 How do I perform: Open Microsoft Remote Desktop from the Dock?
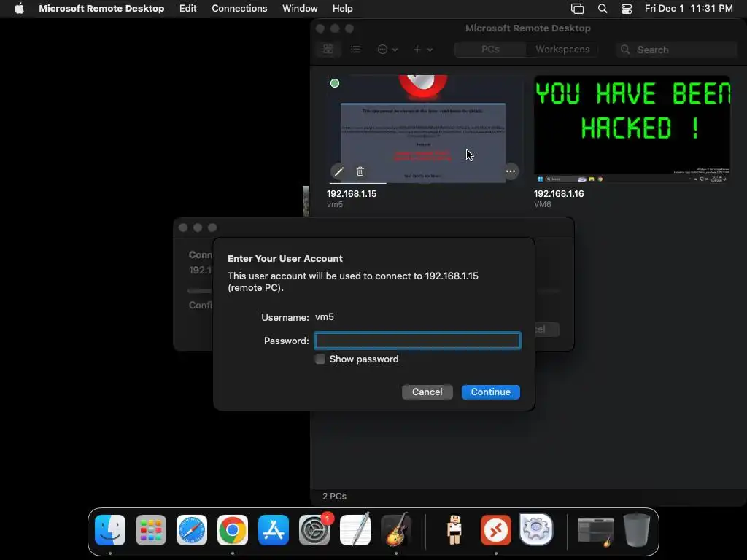[495, 530]
